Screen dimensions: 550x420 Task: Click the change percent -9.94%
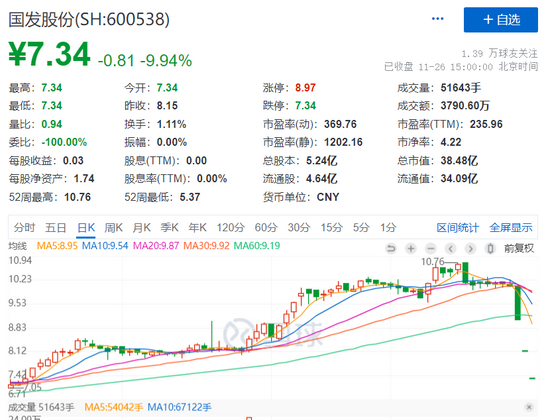[166, 61]
